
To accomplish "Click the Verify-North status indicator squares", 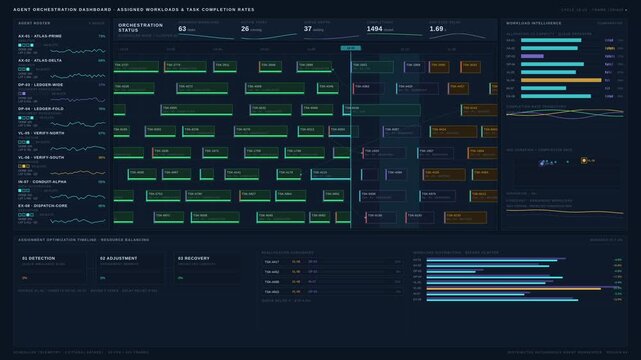I will [24, 142].
